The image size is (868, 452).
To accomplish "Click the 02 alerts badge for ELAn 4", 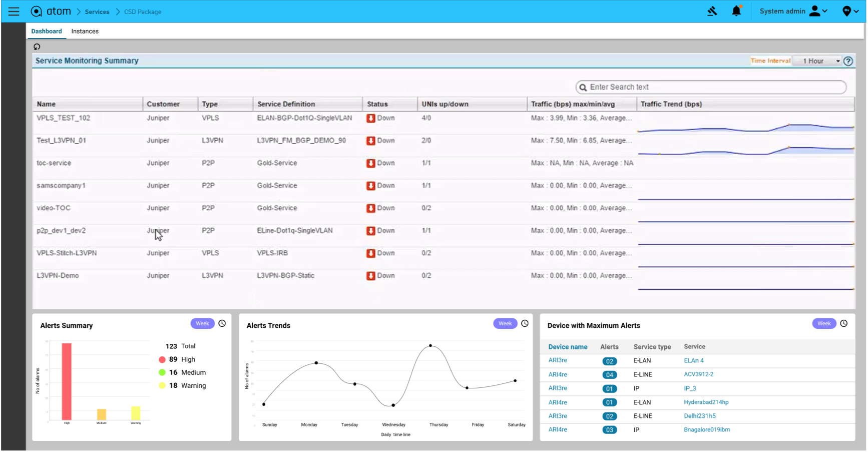I will [x=609, y=361].
